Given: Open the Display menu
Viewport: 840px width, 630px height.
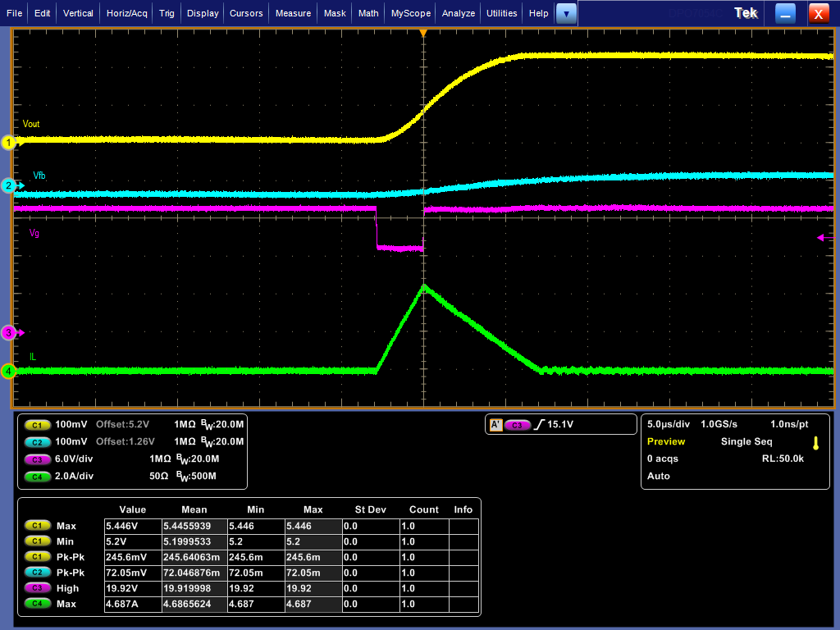Looking at the screenshot, I should click(x=203, y=13).
